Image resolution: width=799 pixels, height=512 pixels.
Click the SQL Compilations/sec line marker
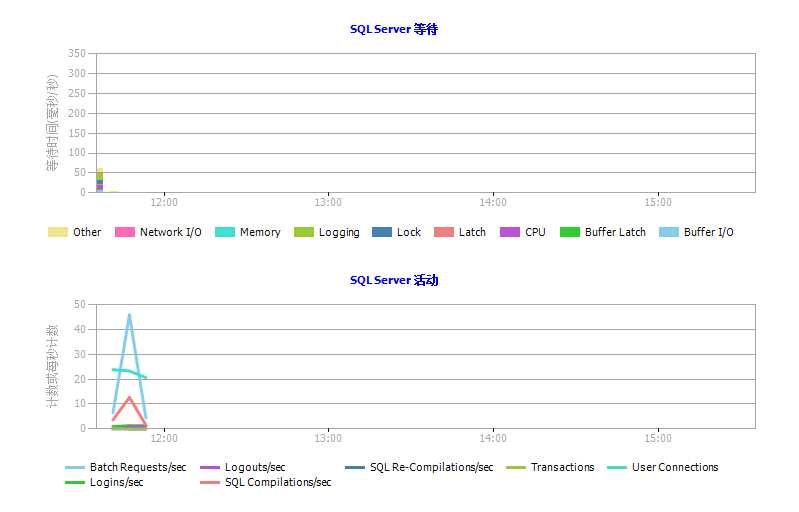coord(210,482)
